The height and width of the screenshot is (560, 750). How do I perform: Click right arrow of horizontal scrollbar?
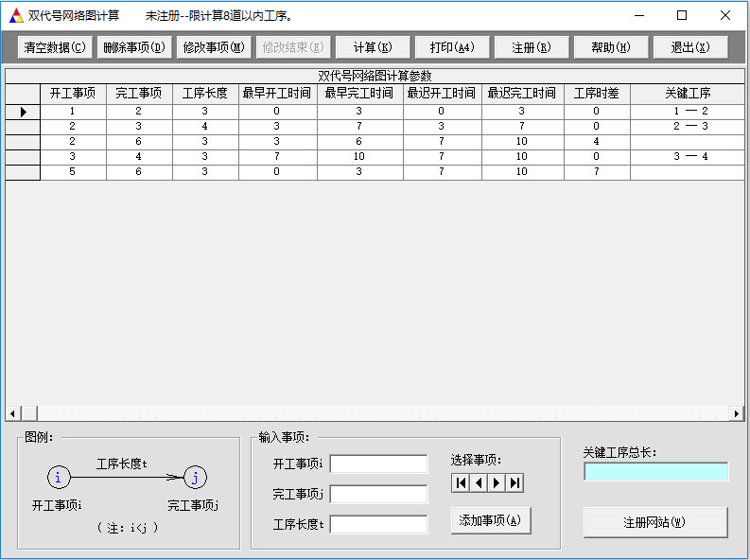click(737, 413)
